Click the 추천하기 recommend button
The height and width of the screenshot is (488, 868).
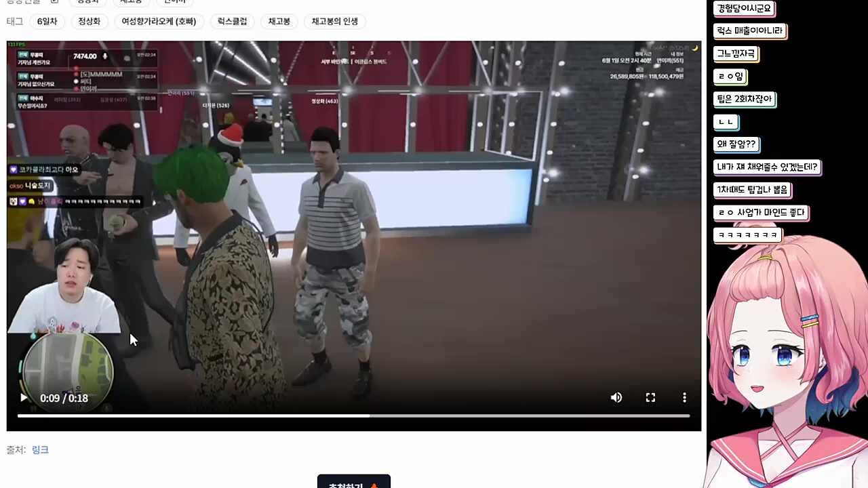point(354,482)
